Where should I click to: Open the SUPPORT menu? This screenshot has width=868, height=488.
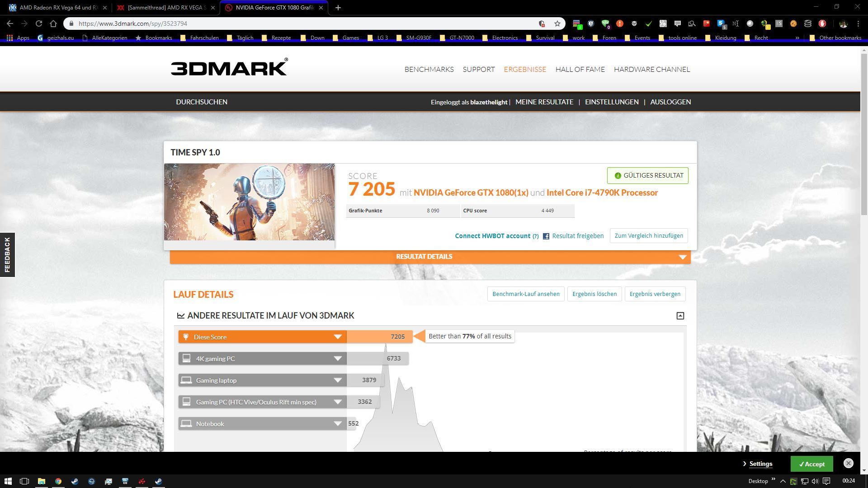point(479,69)
